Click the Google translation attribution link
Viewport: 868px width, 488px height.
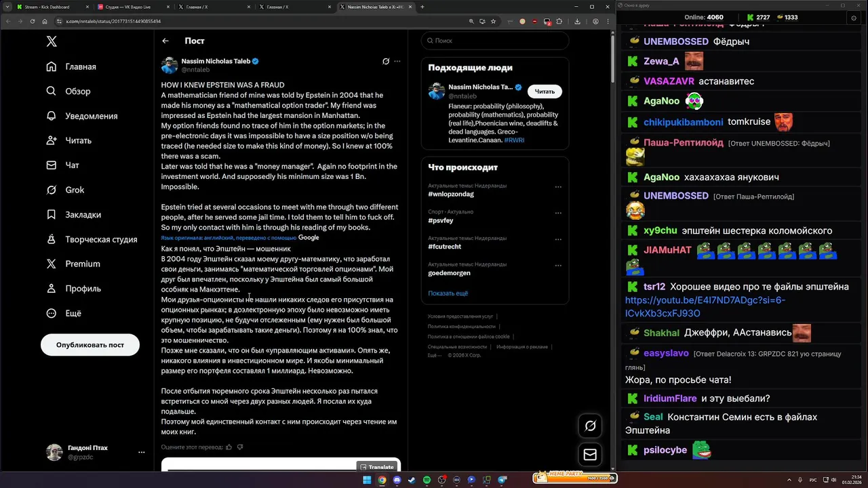pos(309,238)
